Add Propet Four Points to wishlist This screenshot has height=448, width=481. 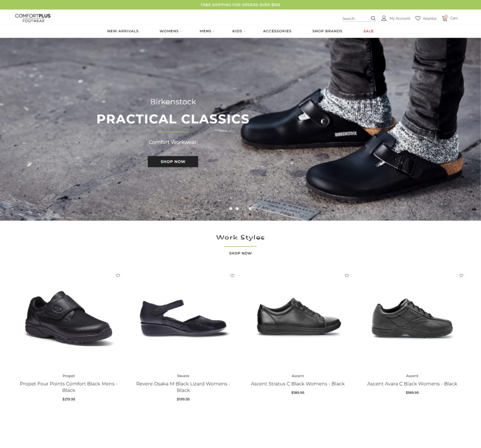click(x=118, y=275)
